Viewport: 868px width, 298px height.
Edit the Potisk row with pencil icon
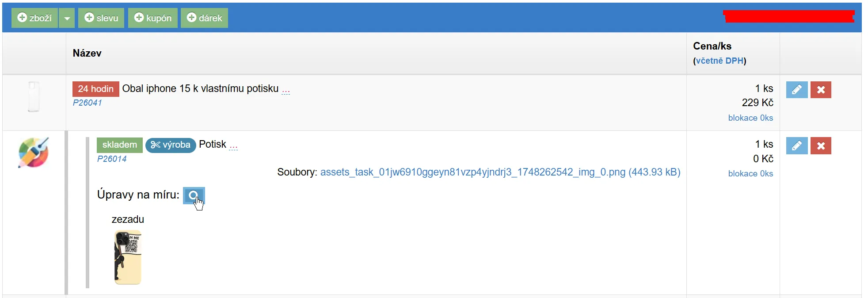(x=797, y=146)
